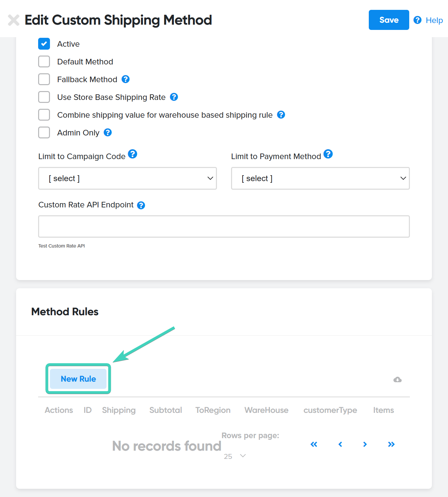Create a New Rule

[x=78, y=379]
